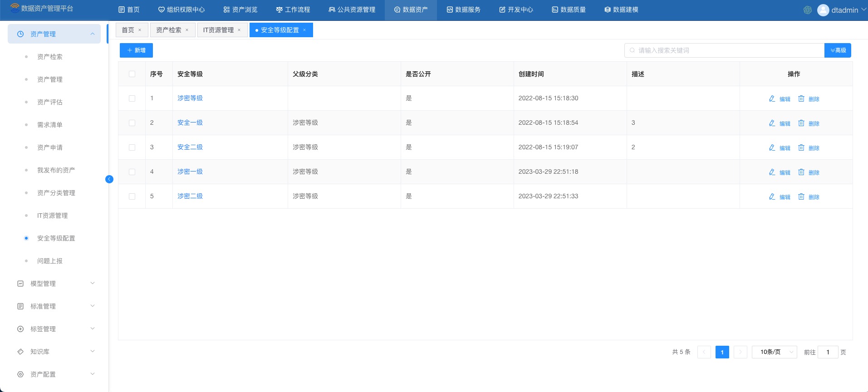Click the green icon beside the user avatar

click(808, 10)
